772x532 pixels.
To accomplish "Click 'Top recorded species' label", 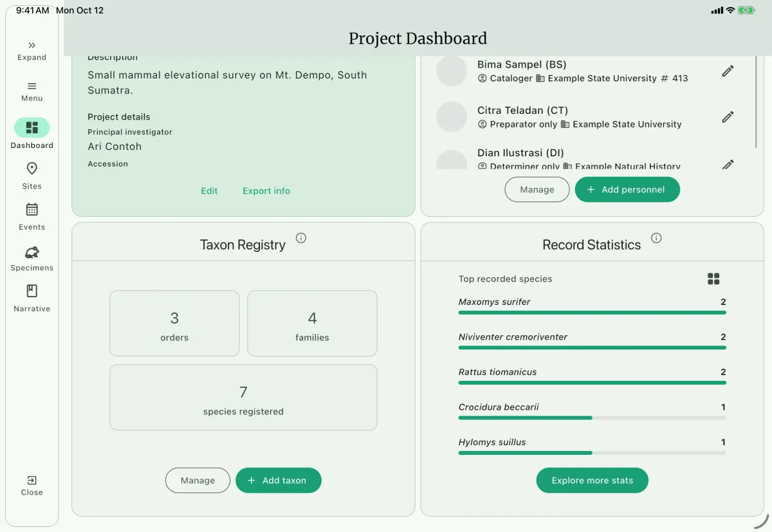I will point(505,279).
